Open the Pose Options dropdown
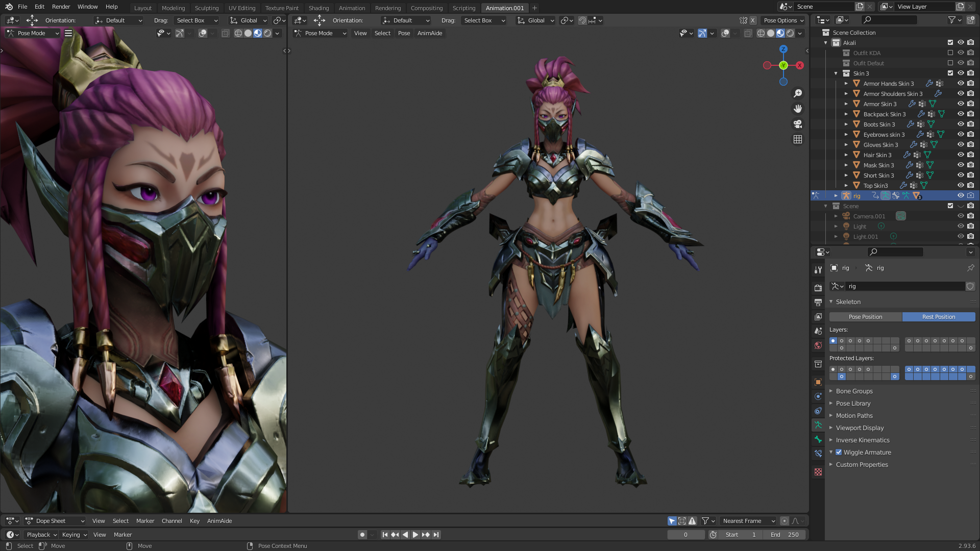980x551 pixels. [783, 20]
